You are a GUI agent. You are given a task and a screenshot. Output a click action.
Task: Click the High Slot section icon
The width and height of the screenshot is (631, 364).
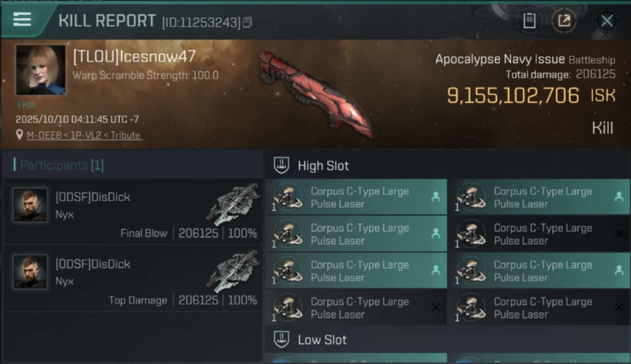(x=282, y=165)
